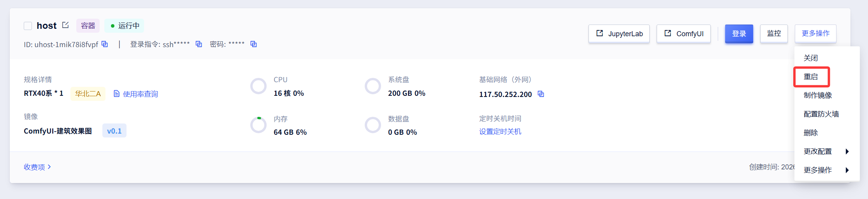This screenshot has height=199, width=868.
Task: Select 关闭 from the menu
Action: (811, 58)
